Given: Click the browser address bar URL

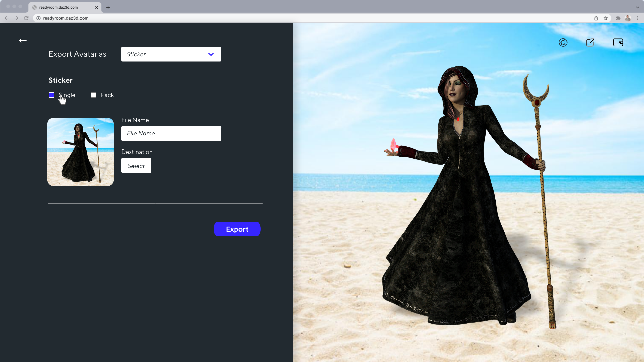Looking at the screenshot, I should pos(66,18).
